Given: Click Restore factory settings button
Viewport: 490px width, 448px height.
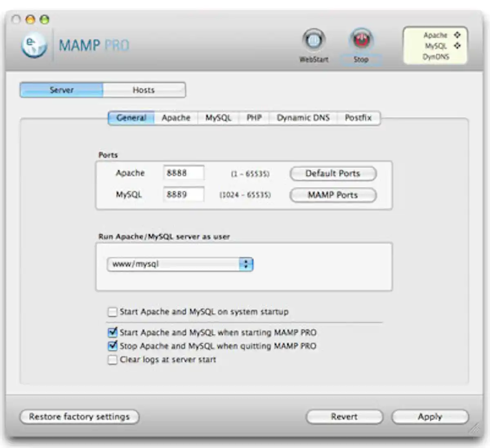Looking at the screenshot, I should coord(79,417).
